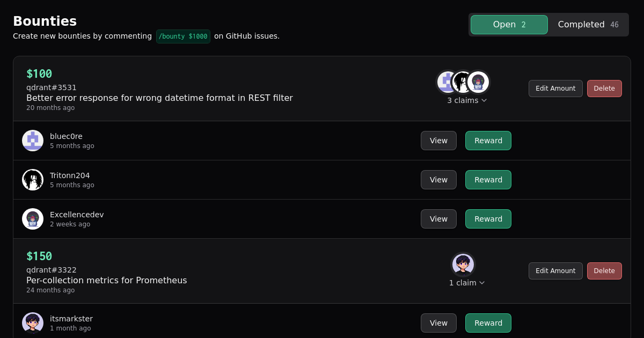This screenshot has width=644, height=338.
Task: Reward Excellencedev's claim
Action: point(488,219)
